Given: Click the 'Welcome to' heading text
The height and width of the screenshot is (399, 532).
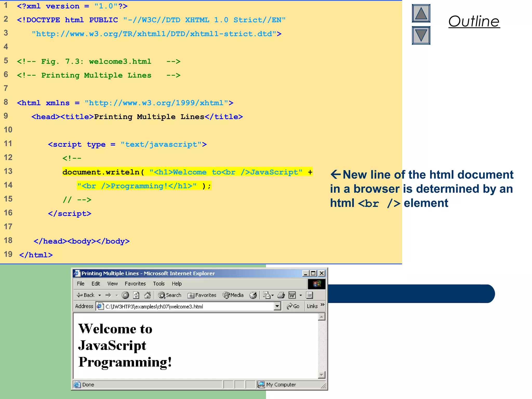Looking at the screenshot, I should click(115, 329).
